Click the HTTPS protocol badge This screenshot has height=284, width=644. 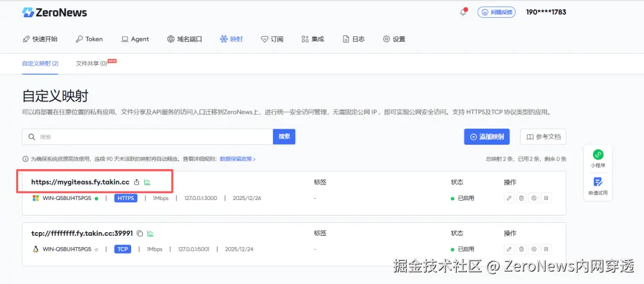pos(126,198)
